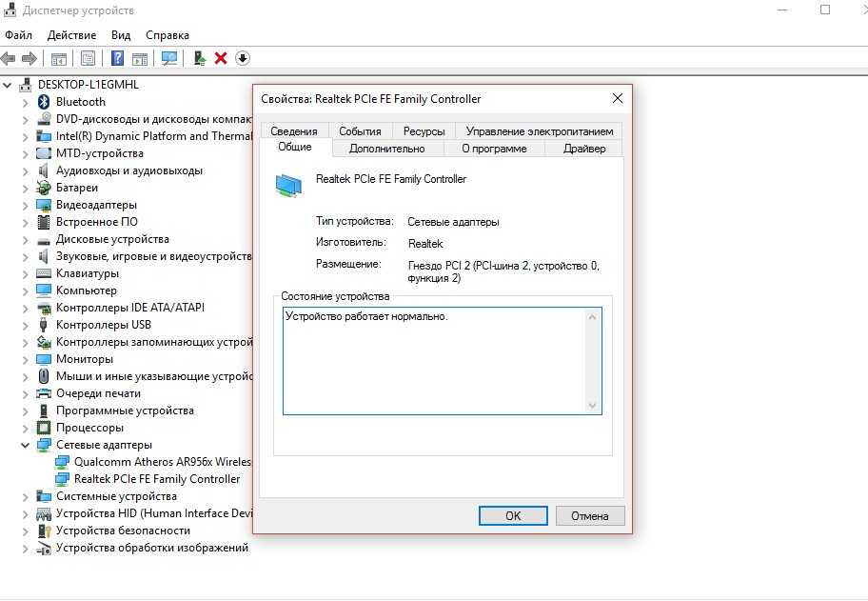
Task: Expand the Bluetooth category
Action: click(x=25, y=103)
